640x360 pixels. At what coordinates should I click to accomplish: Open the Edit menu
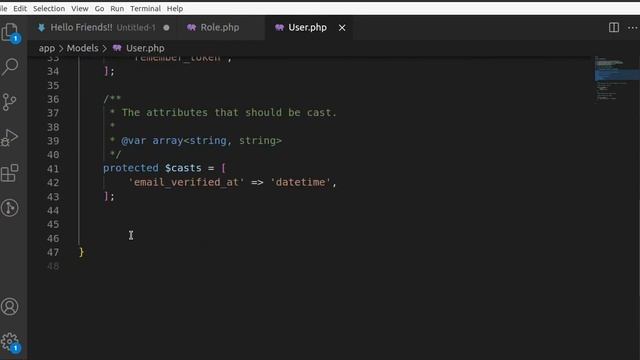click(x=20, y=9)
